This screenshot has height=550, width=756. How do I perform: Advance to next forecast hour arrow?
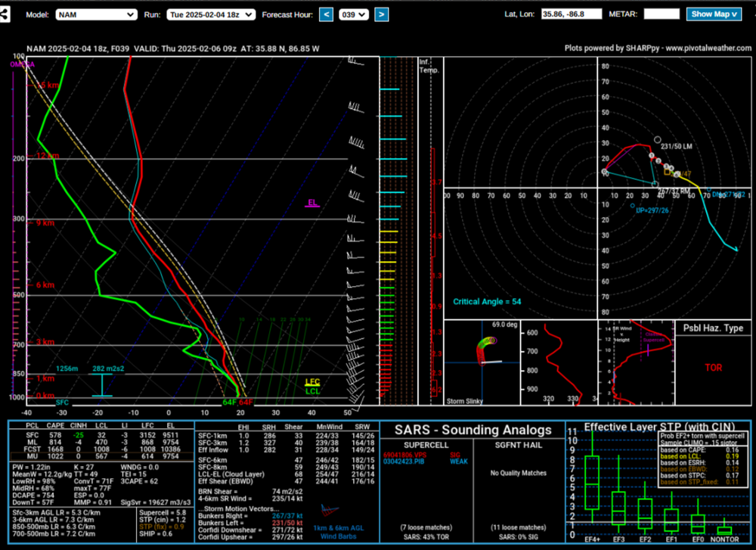pos(382,14)
